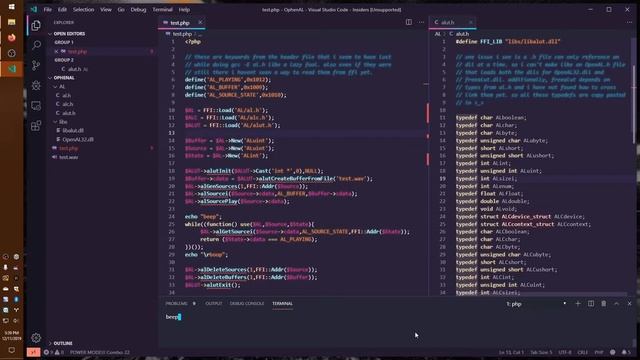Select the Terminal panel tab
Screen dimensions: 640x360
click(x=282, y=304)
